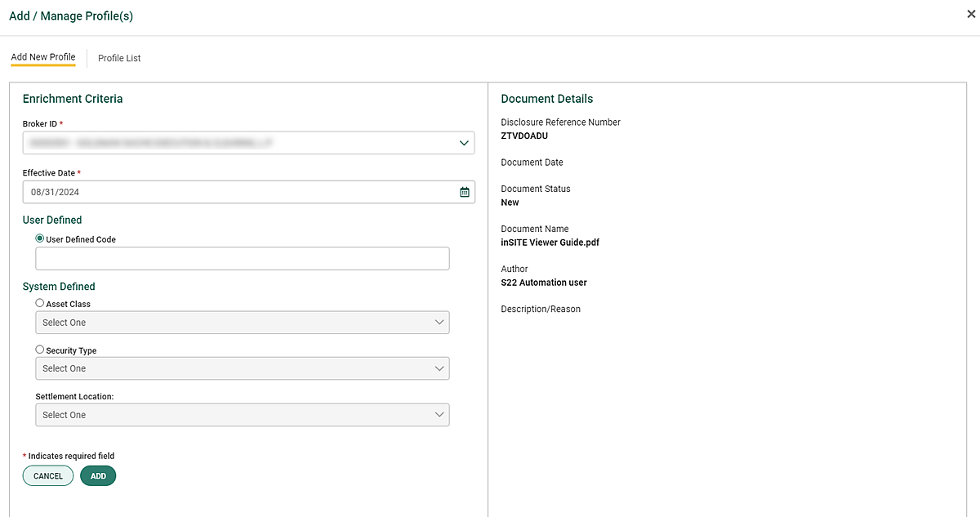The height and width of the screenshot is (517, 980).
Task: Choose the Asset Class radio option
Action: tap(40, 303)
